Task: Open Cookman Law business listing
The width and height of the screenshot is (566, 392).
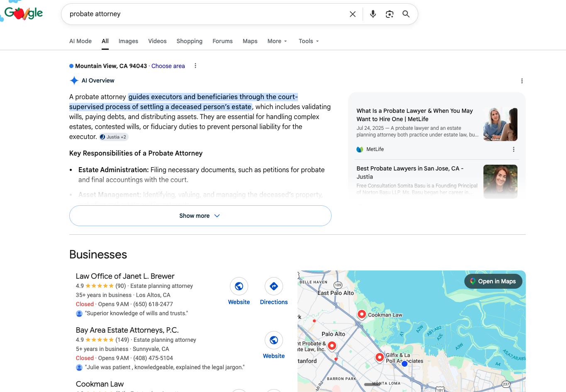Action: pyautogui.click(x=100, y=384)
